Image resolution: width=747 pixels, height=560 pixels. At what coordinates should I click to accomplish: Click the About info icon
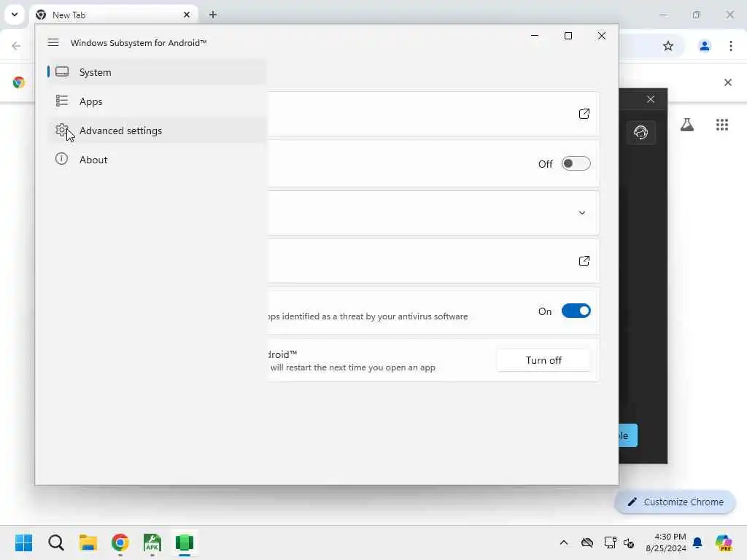pyautogui.click(x=61, y=158)
